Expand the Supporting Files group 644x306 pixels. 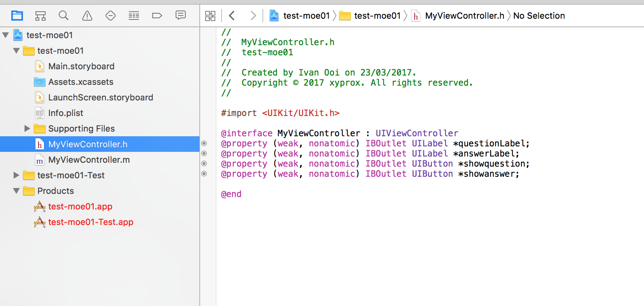click(x=27, y=128)
